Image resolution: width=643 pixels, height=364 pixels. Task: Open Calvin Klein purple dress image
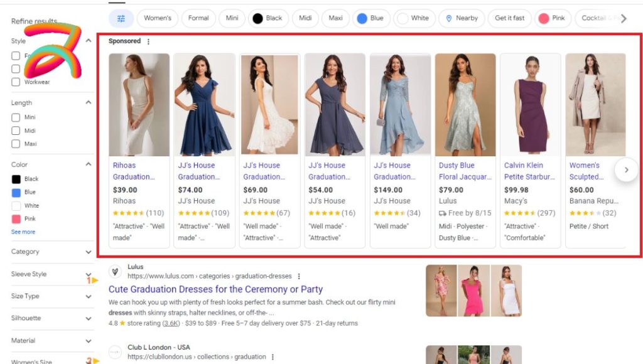click(530, 105)
